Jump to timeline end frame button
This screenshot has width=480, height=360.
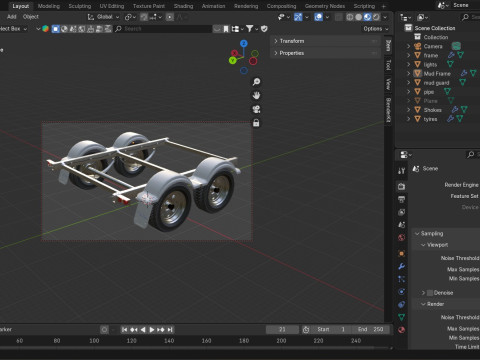coord(170,329)
